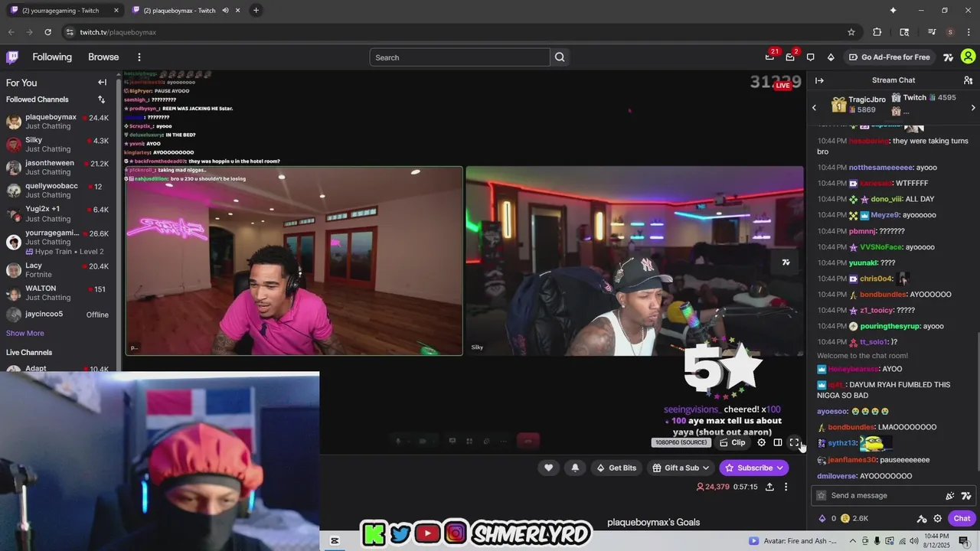The height and width of the screenshot is (551, 980).
Task: Open the Browse page
Action: tap(103, 57)
